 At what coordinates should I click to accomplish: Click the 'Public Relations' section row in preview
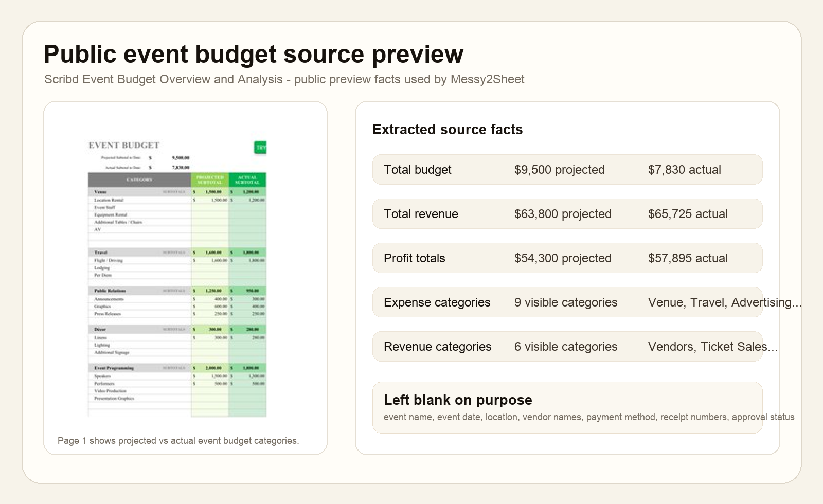coord(177,291)
